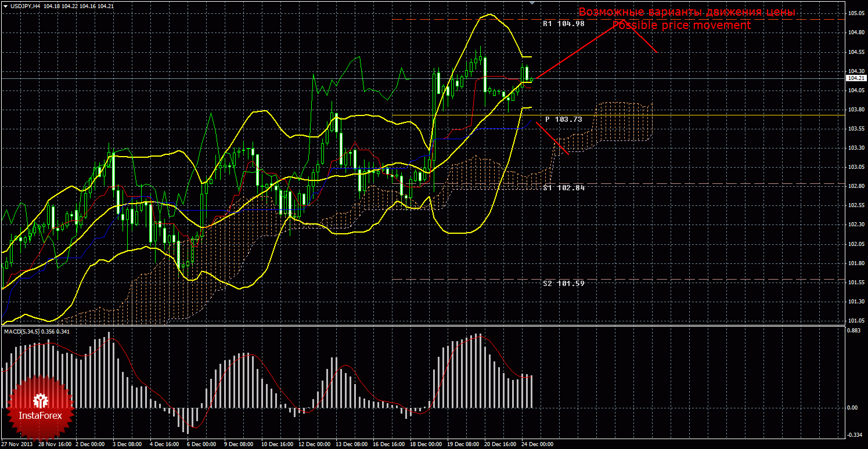Viewport: 868px width, 449px height.
Task: Click the S2 101.59 support label
Action: (x=563, y=283)
